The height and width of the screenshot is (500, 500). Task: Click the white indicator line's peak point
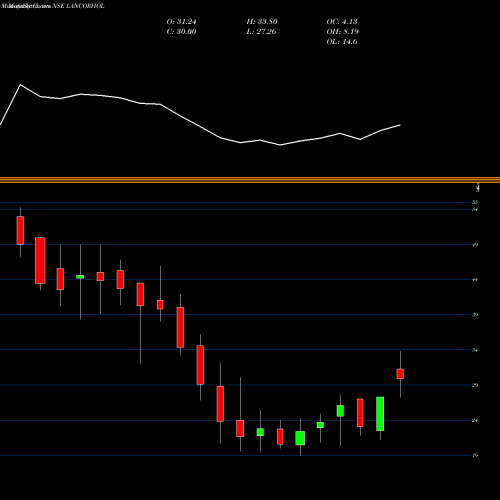coord(20,85)
